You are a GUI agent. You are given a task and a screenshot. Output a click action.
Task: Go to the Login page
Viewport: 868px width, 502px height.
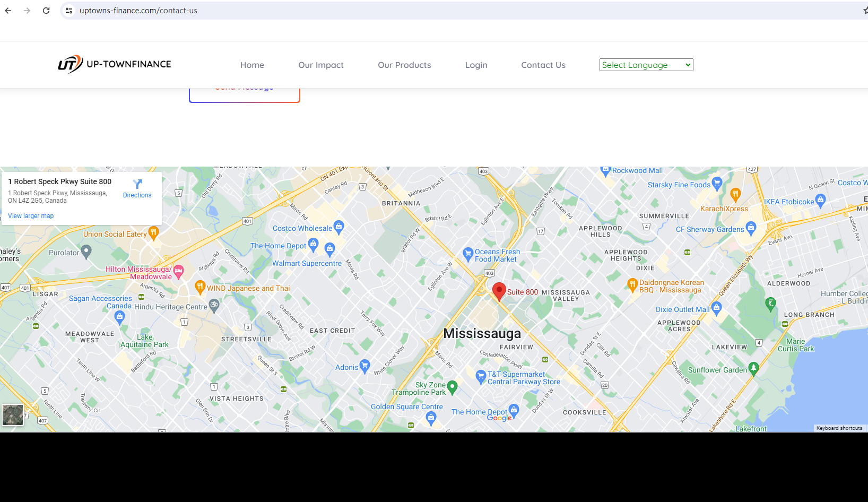point(476,65)
